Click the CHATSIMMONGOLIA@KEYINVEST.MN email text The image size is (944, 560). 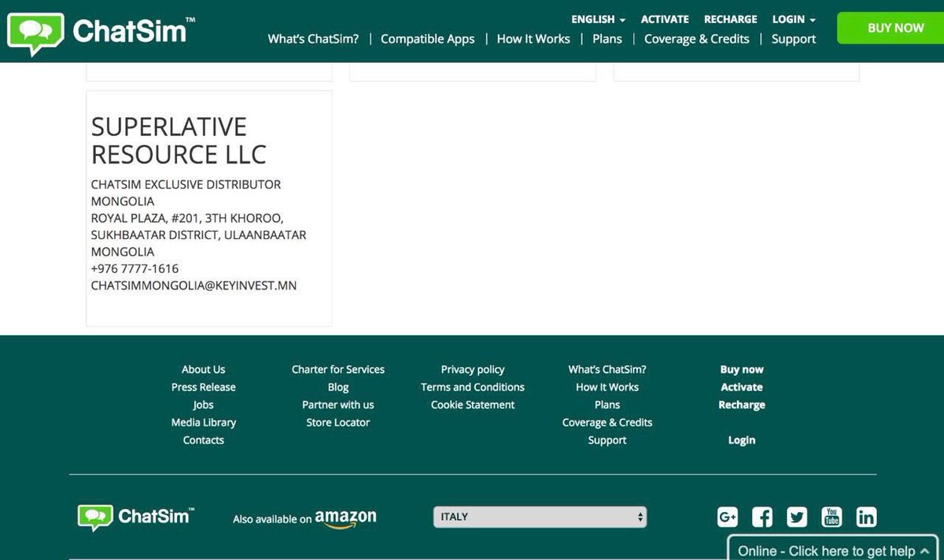[x=194, y=286]
